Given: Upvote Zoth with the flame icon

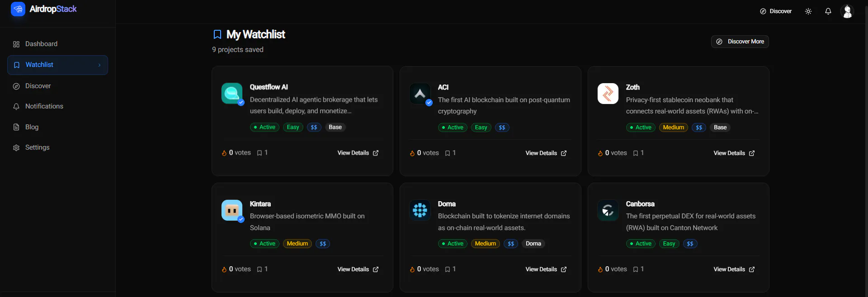Looking at the screenshot, I should click(x=600, y=153).
